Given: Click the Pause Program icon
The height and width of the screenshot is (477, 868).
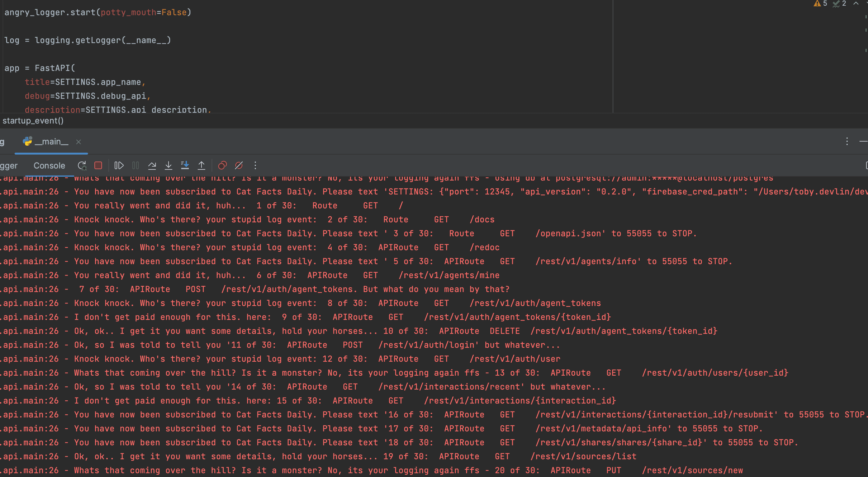Looking at the screenshot, I should click(136, 165).
